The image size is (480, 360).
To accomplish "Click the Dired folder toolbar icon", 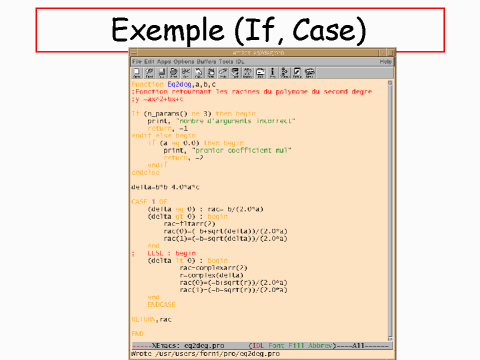I will coord(149,73).
